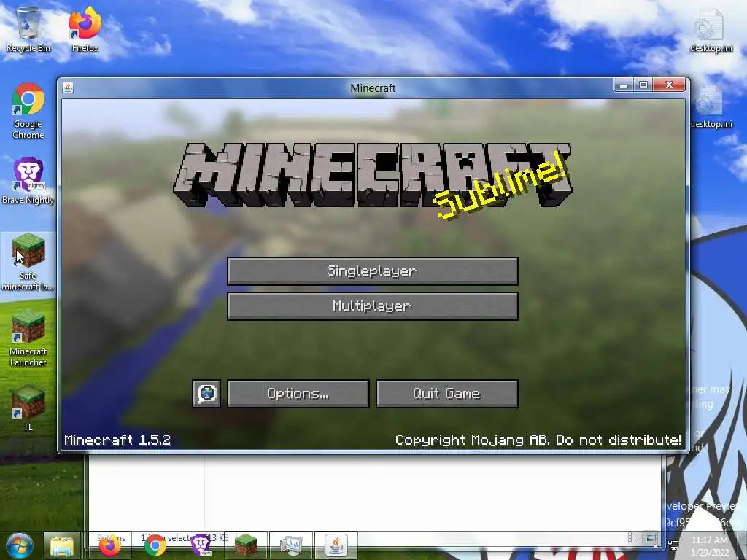Close the Minecraft window
Viewport: 747px width, 560px height.
669,85
